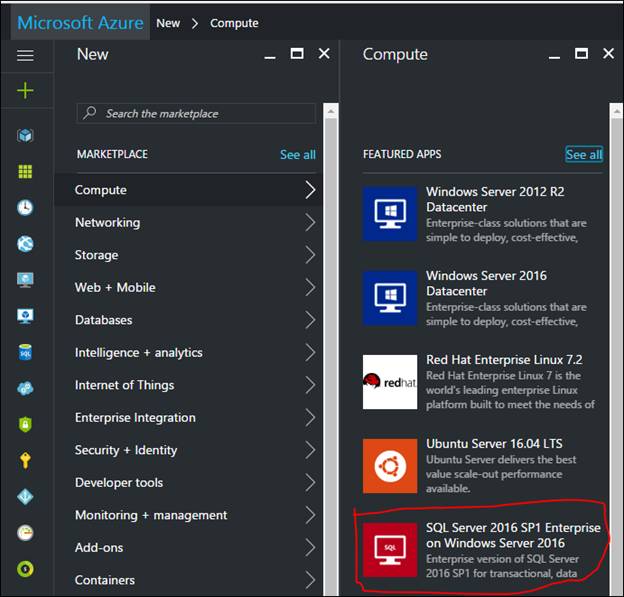Click the Search the marketplace field

196,113
